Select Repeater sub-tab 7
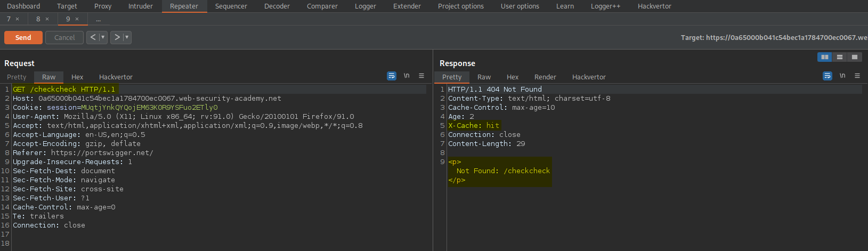 coord(9,19)
